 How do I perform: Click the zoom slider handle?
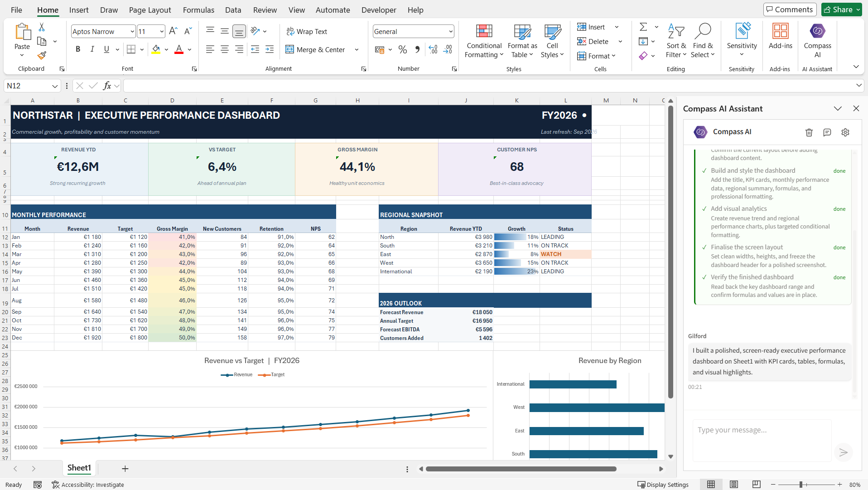coord(801,485)
